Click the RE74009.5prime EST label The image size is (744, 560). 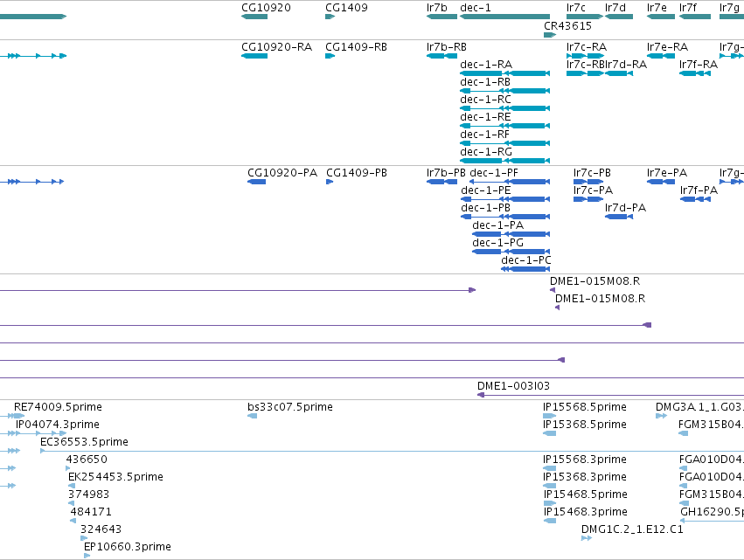click(x=58, y=407)
